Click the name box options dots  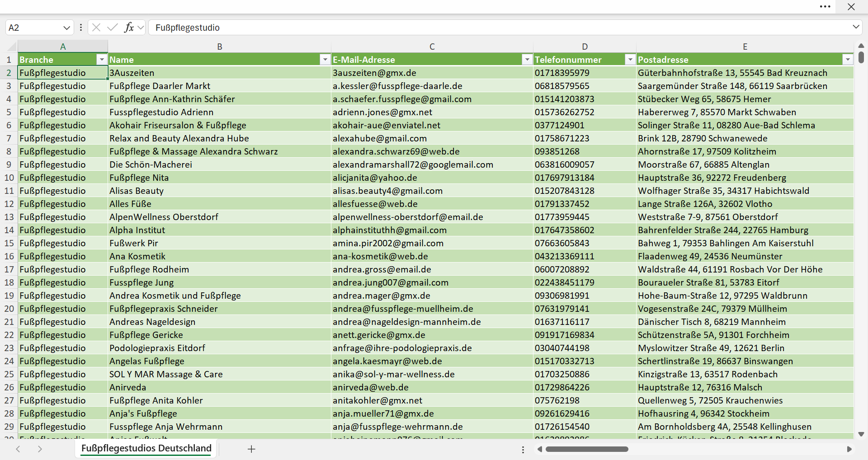coord(81,28)
